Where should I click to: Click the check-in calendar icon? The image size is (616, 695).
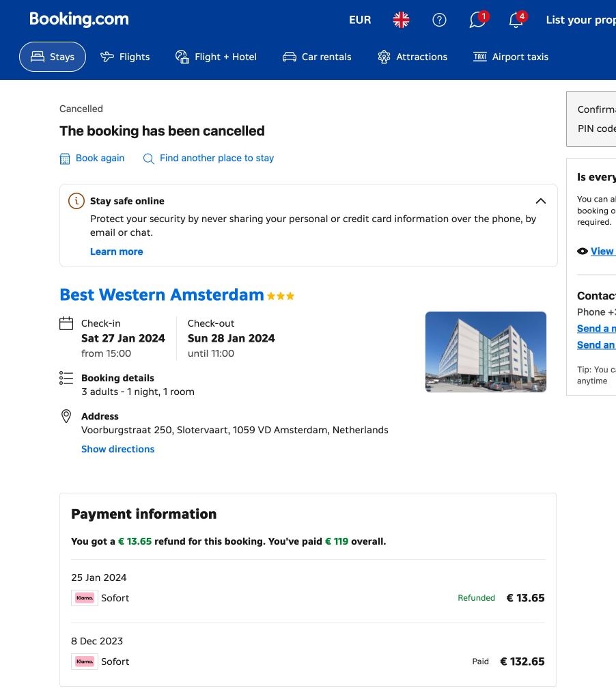[66, 323]
